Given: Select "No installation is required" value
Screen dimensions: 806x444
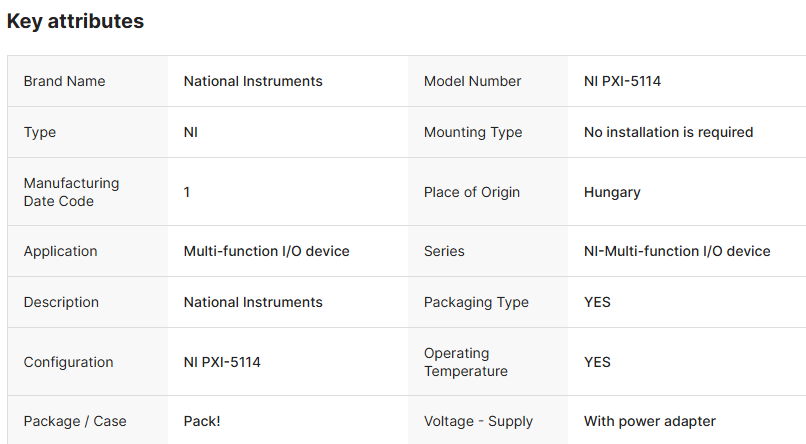Looking at the screenshot, I should coord(668,132).
